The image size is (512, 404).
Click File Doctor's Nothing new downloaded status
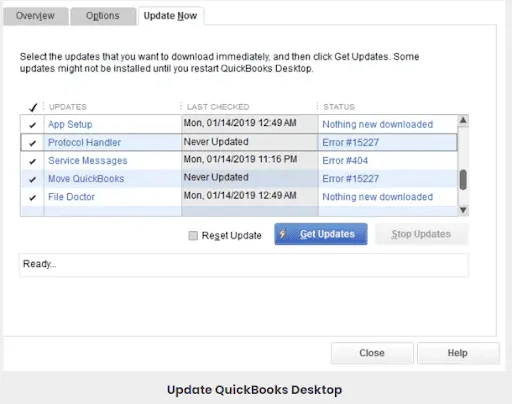tap(378, 197)
